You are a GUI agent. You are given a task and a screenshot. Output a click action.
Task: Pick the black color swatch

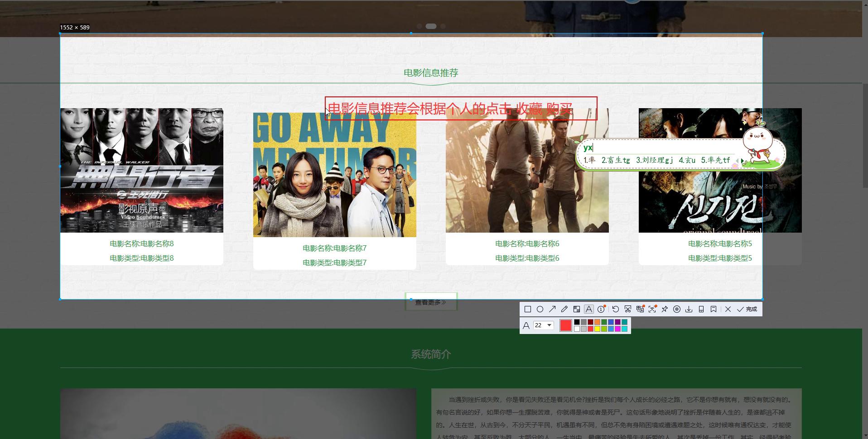point(577,322)
